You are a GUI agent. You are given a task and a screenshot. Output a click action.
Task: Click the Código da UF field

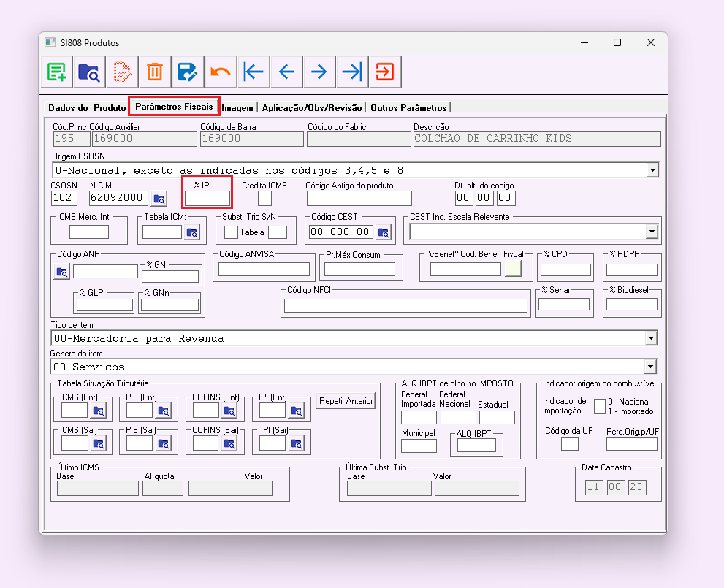pos(570,444)
